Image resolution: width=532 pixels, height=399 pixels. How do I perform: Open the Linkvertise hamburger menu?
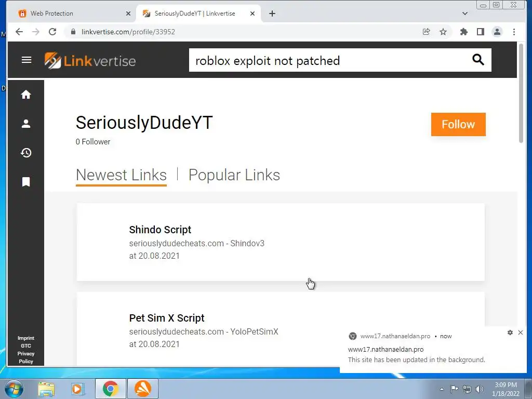point(26,60)
